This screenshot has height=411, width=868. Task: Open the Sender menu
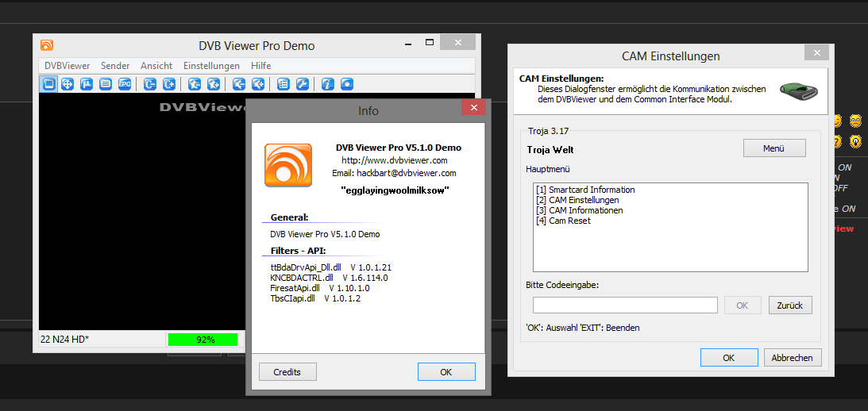(x=115, y=65)
